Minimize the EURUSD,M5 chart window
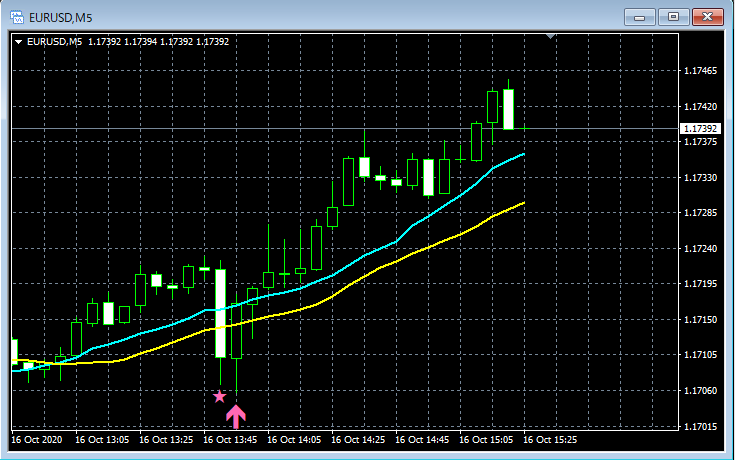 coord(639,17)
